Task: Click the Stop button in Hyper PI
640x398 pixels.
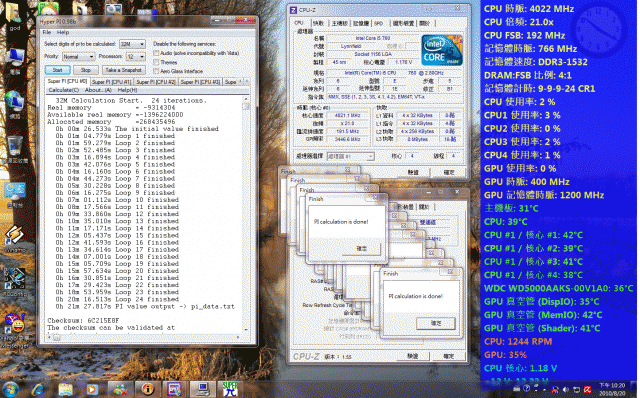Action: [85, 70]
